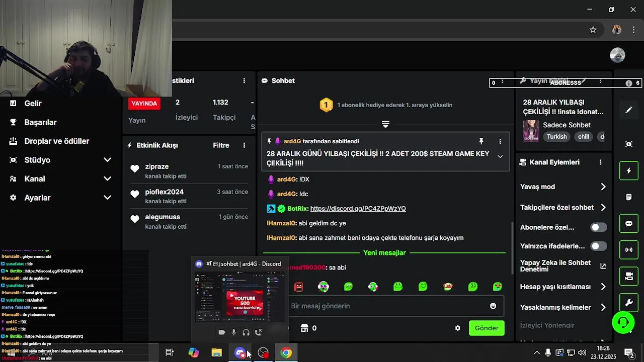Open the profile avatar at top right
The width and height of the screenshot is (644, 362).
click(617, 55)
